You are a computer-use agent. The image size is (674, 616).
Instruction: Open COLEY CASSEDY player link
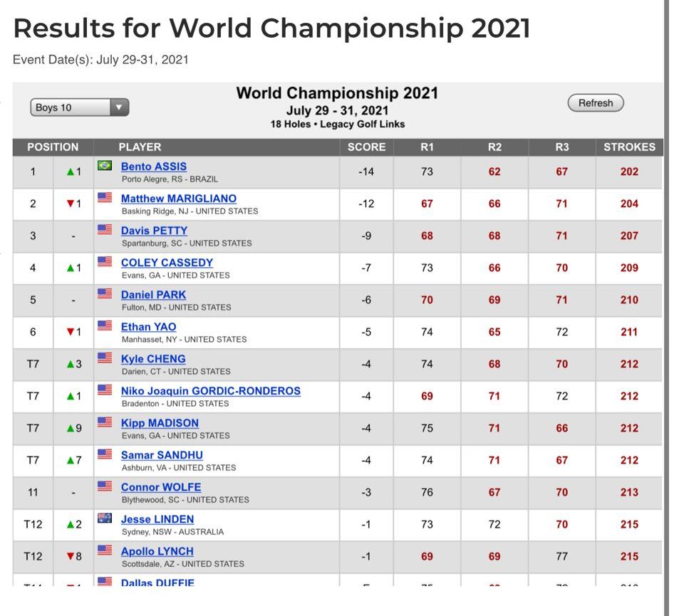[167, 263]
